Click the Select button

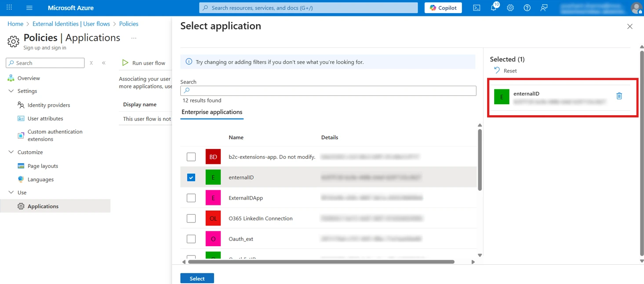196,278
